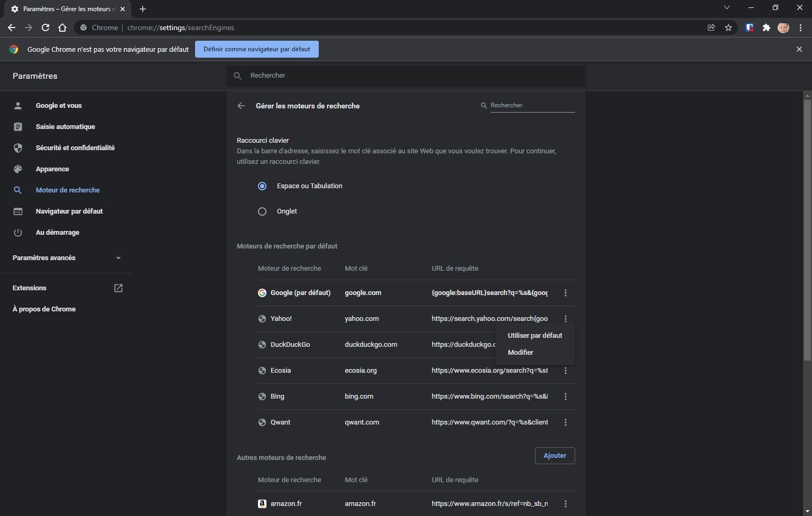The height and width of the screenshot is (516, 812).
Task: Click the address bar URL chrome://settings/searchEngines
Action: 181,27
